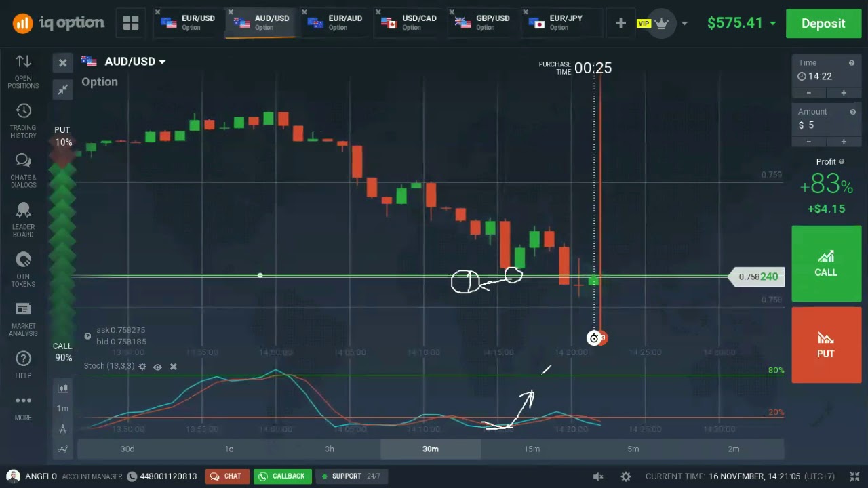868x488 pixels.
Task: Click the price level tag 0.758240
Action: click(x=757, y=277)
